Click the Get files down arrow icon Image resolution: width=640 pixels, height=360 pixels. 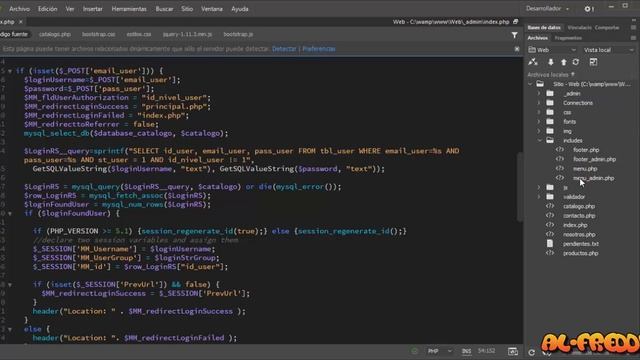pos(551,62)
